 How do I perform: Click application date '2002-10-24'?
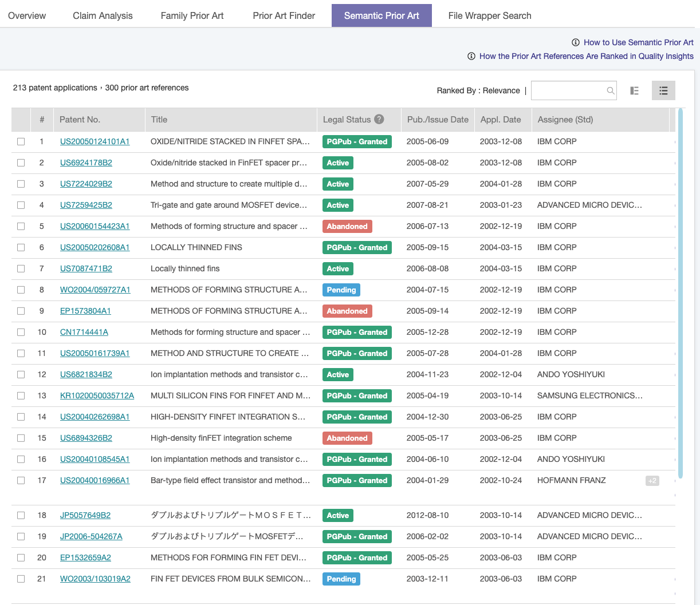(x=501, y=480)
